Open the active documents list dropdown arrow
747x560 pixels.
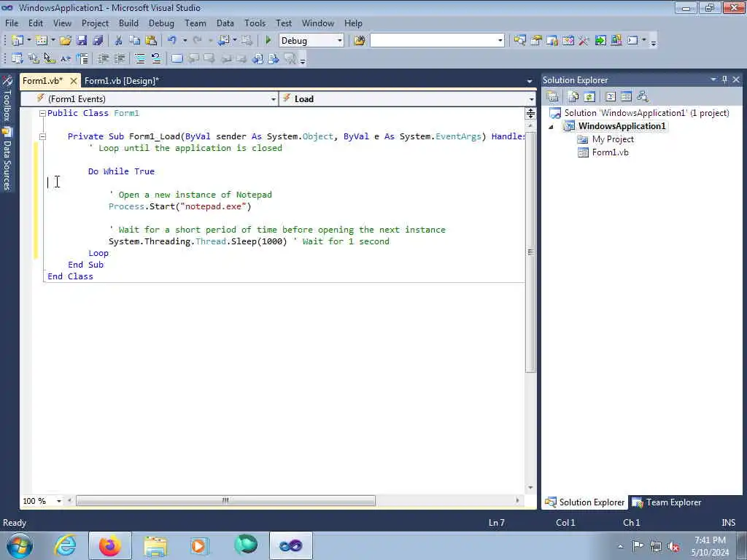[530, 82]
